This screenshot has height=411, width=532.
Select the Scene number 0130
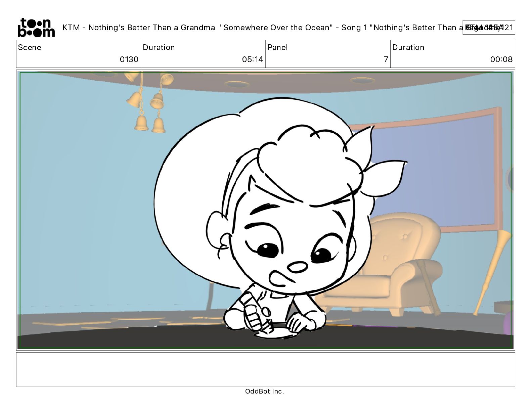pos(129,59)
